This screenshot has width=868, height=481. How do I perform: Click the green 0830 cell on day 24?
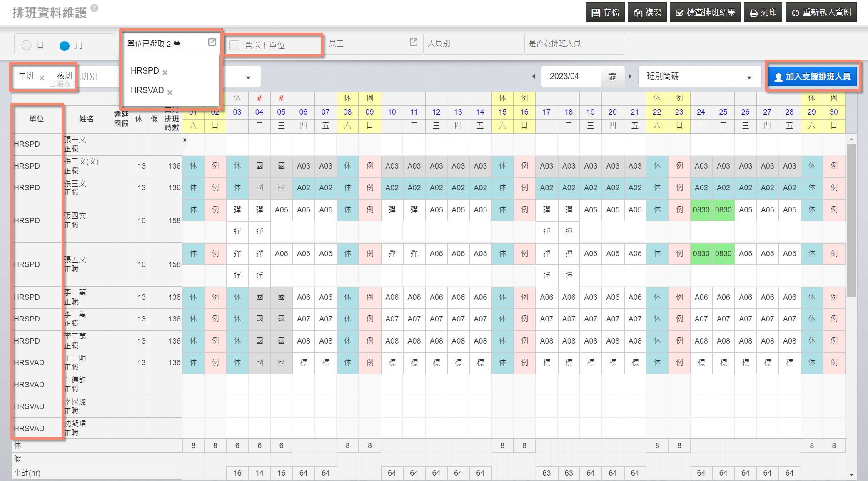click(701, 210)
